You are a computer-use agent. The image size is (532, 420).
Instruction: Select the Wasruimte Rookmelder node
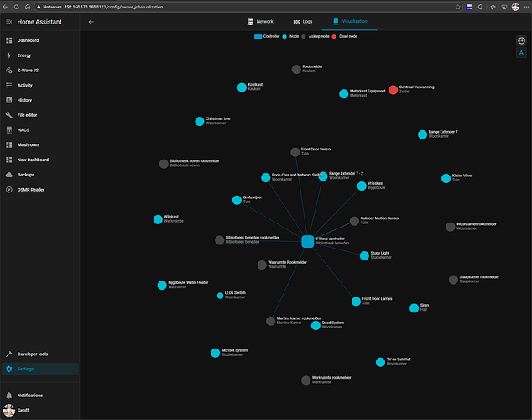point(262,265)
